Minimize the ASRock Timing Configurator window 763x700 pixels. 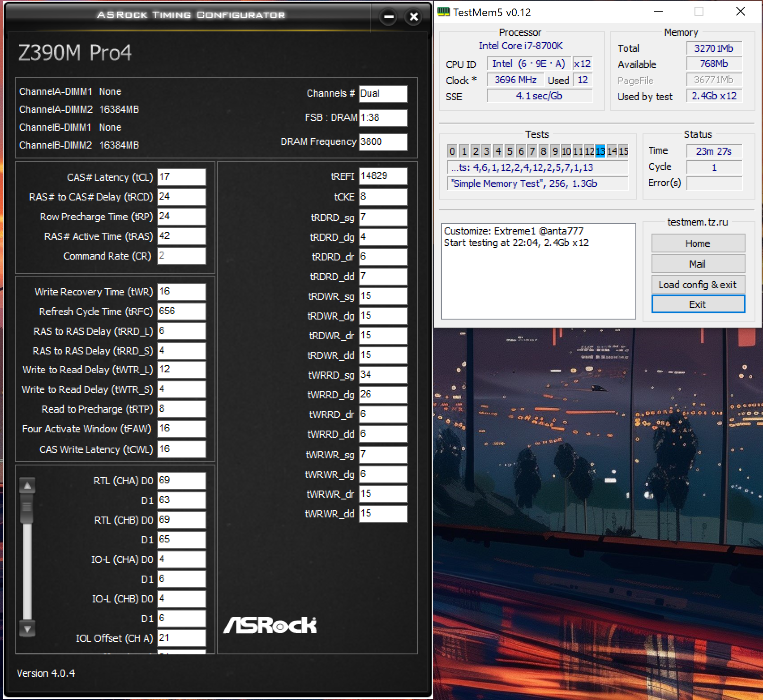tap(389, 17)
